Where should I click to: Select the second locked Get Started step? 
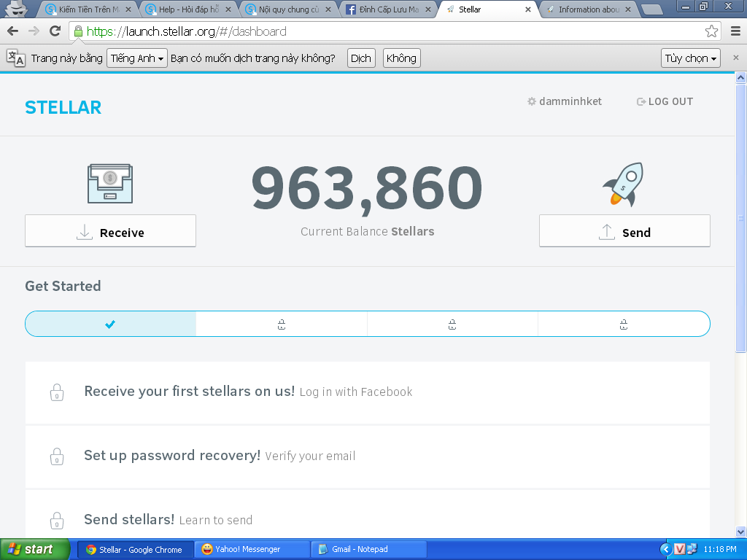[282, 324]
